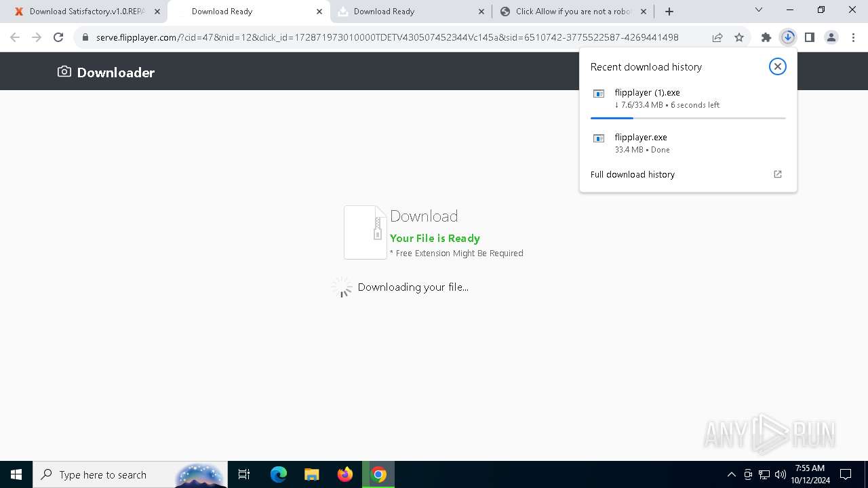Switch to Click Allow robot tab
Screen dimensions: 868x488
pyautogui.click(x=574, y=12)
